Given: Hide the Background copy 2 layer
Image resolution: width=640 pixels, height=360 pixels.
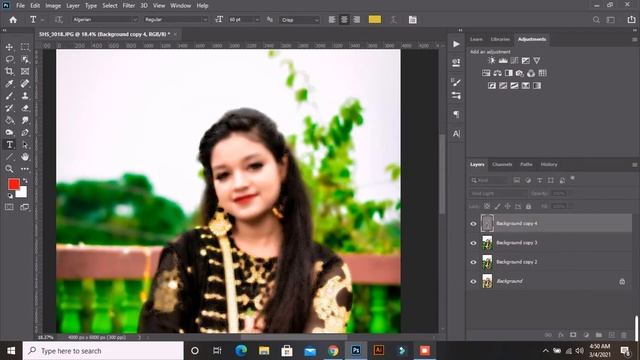Looking at the screenshot, I should (x=473, y=262).
